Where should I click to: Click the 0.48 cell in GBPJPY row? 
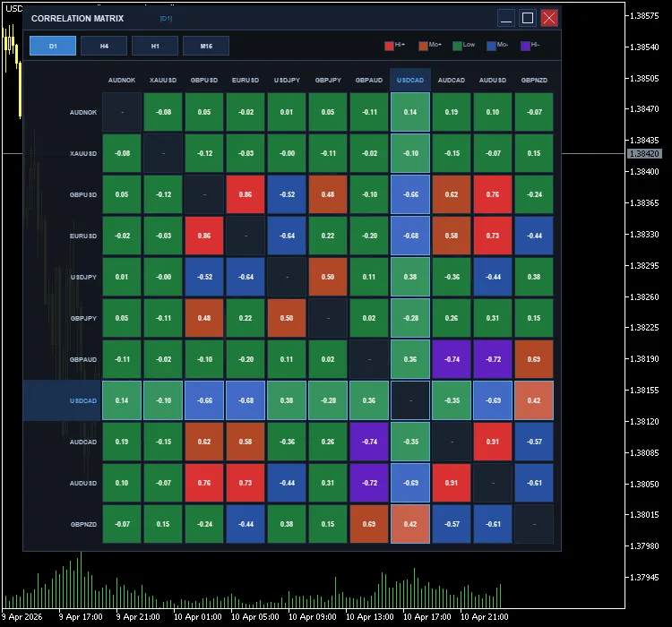click(x=204, y=318)
